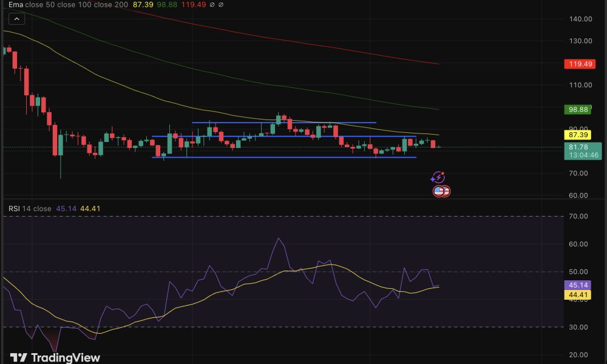
Task: Click the red 119.49 value in EMA legend
Action: tap(195, 5)
